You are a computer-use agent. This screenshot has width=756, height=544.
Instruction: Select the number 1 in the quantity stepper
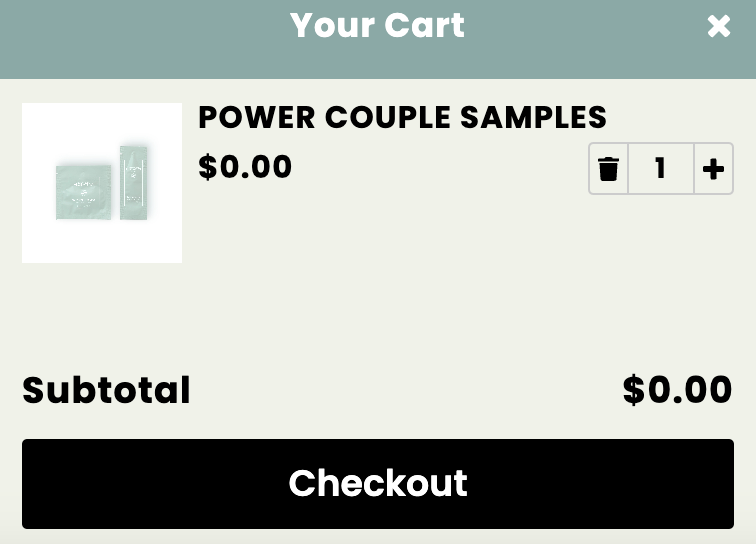pyautogui.click(x=660, y=169)
